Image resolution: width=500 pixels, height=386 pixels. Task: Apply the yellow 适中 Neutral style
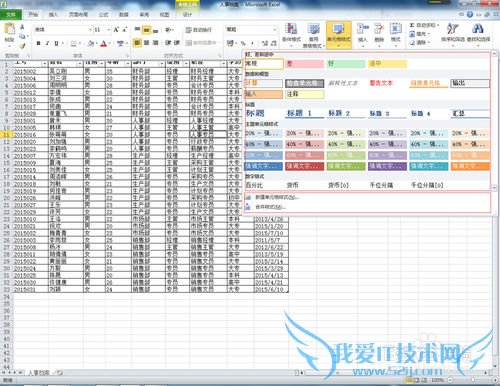[x=387, y=64]
